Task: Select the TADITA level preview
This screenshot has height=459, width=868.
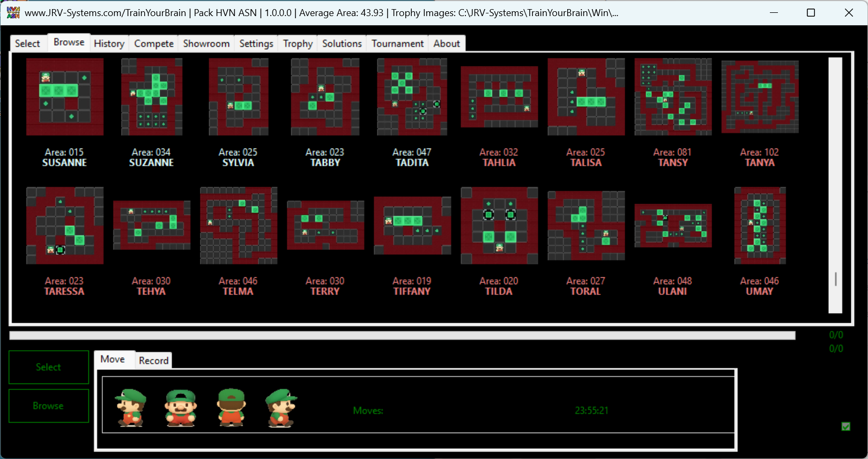Action: coord(412,97)
